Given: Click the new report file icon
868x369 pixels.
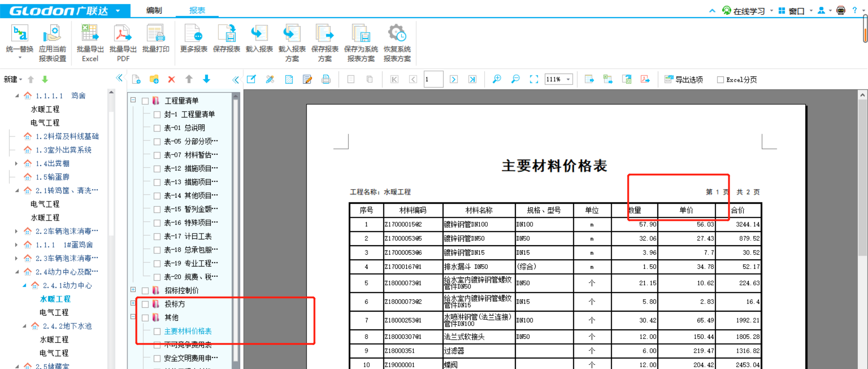Looking at the screenshot, I should 136,79.
